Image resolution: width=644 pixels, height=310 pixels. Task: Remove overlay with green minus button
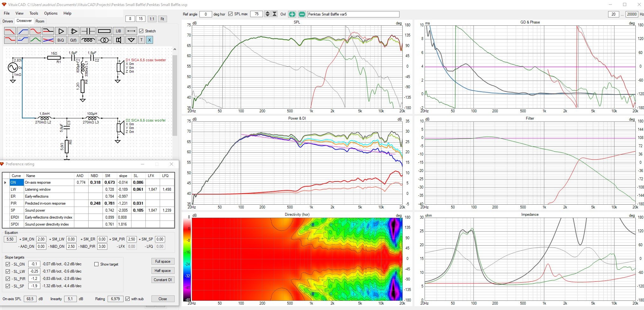point(302,14)
